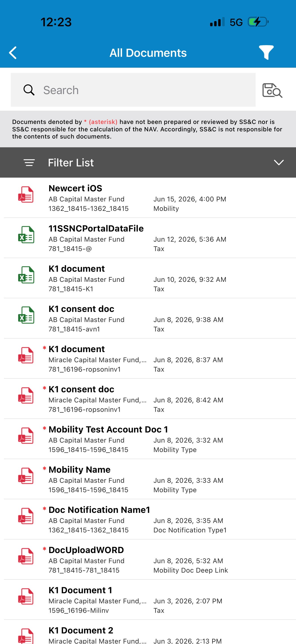This screenshot has width=296, height=644.
Task: Open the saved search icon
Action: tap(272, 90)
